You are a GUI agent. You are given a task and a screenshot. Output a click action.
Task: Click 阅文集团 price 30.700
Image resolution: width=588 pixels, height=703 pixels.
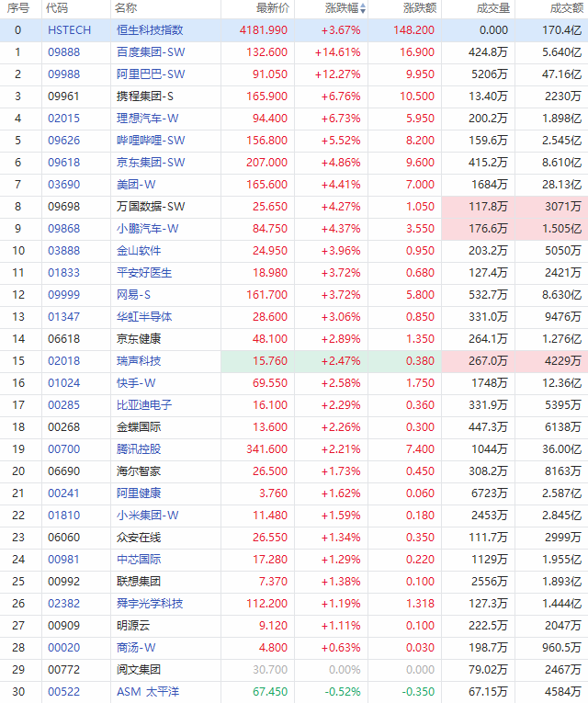tap(270, 669)
